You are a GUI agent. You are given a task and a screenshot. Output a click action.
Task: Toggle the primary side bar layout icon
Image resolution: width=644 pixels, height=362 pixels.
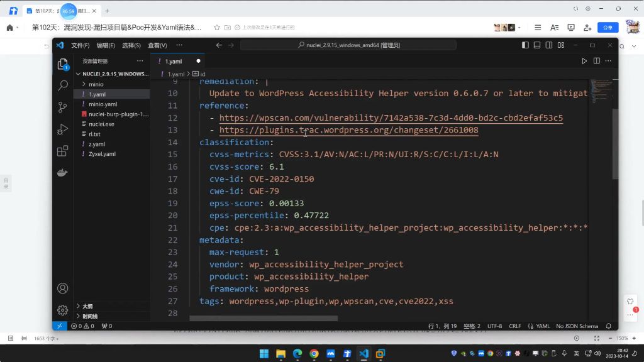[x=525, y=45]
